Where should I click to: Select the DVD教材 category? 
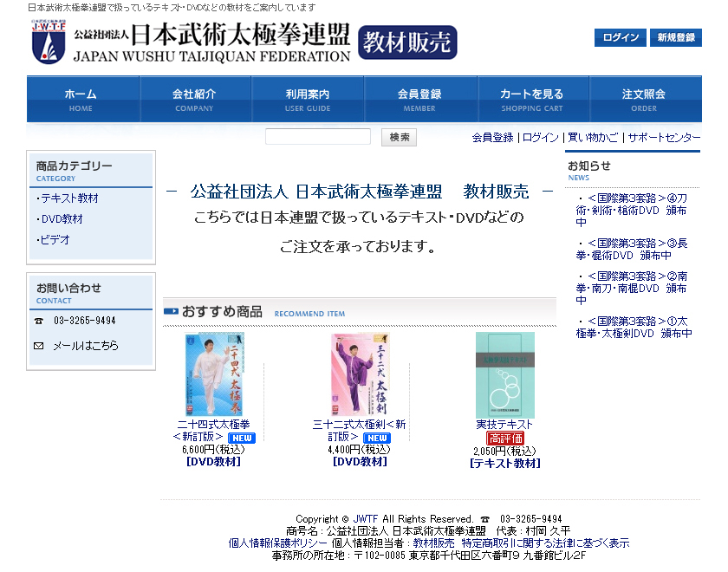pos(62,219)
